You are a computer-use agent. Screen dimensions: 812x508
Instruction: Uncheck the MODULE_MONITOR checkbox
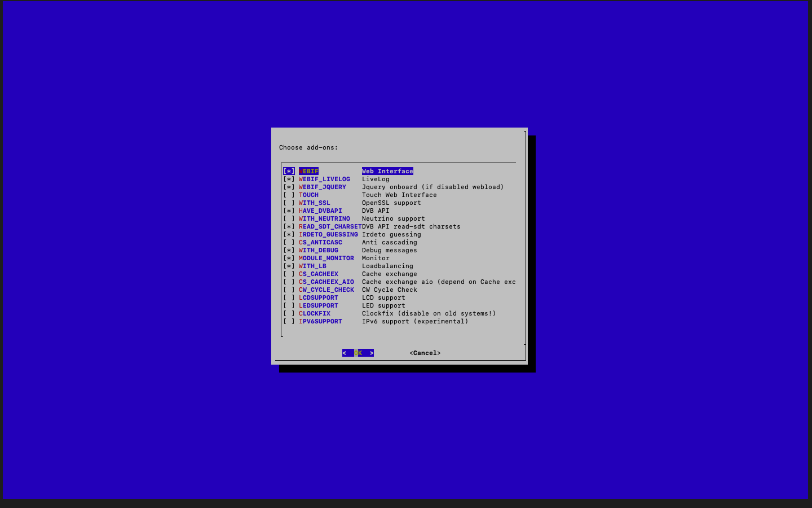tap(289, 258)
